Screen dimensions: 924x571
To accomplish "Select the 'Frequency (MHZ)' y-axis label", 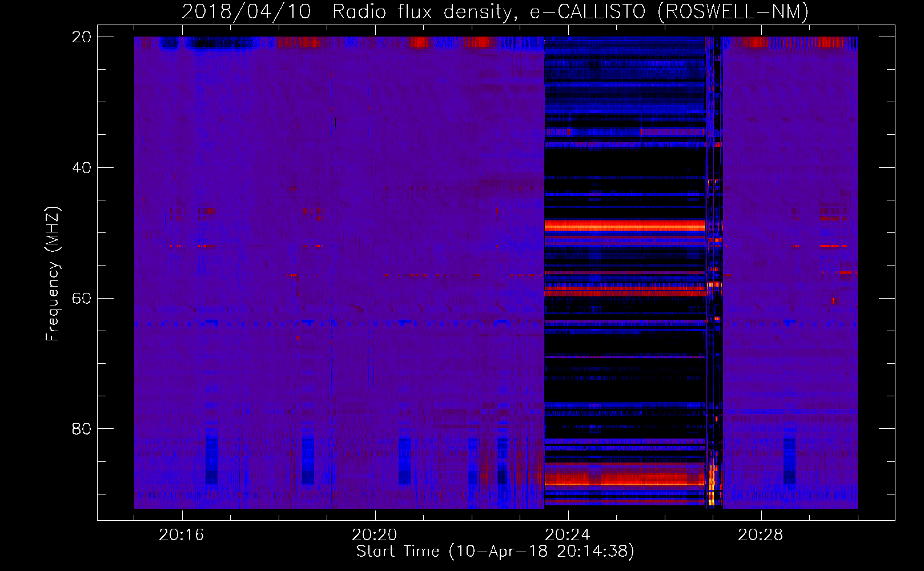I will tap(53, 274).
